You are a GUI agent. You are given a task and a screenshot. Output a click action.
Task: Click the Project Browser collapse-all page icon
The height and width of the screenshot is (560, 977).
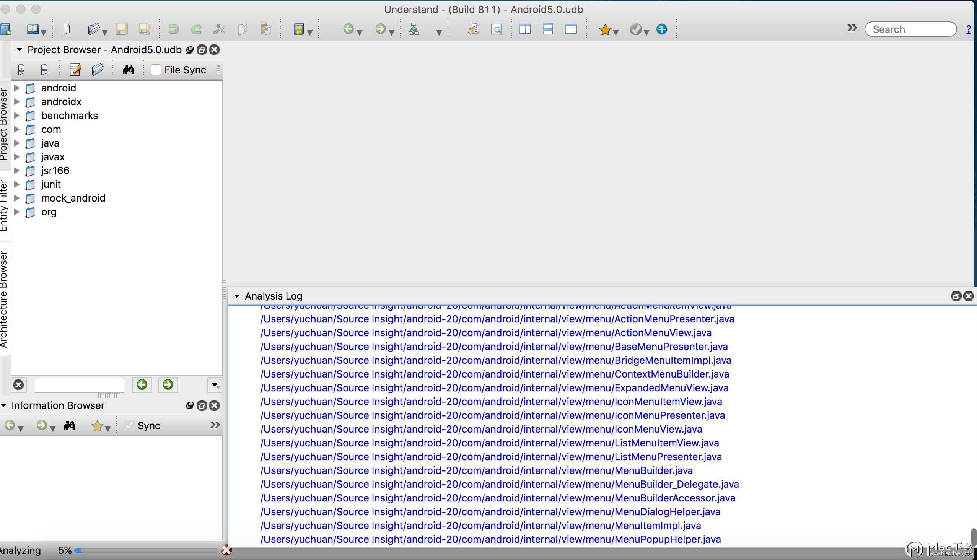pos(44,70)
